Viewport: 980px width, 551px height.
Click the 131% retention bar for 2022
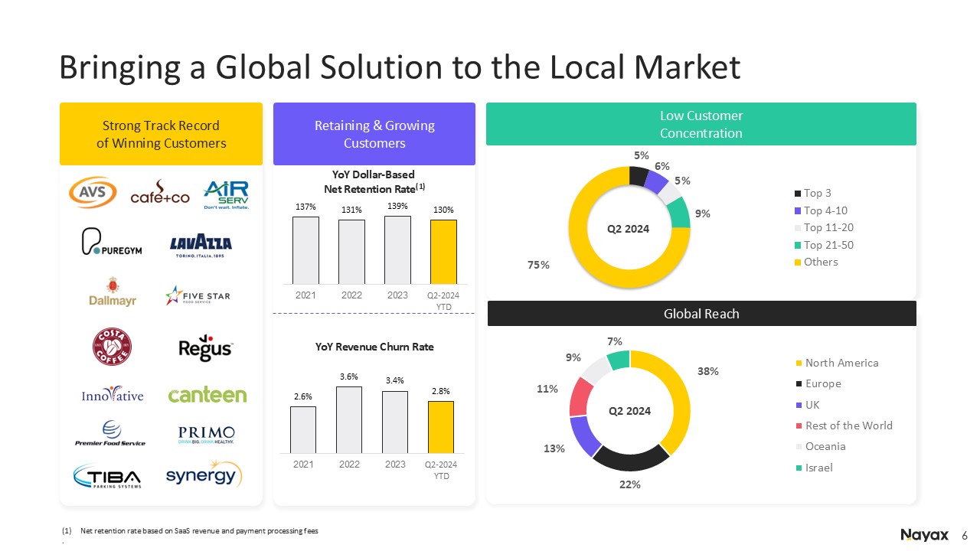(351, 252)
